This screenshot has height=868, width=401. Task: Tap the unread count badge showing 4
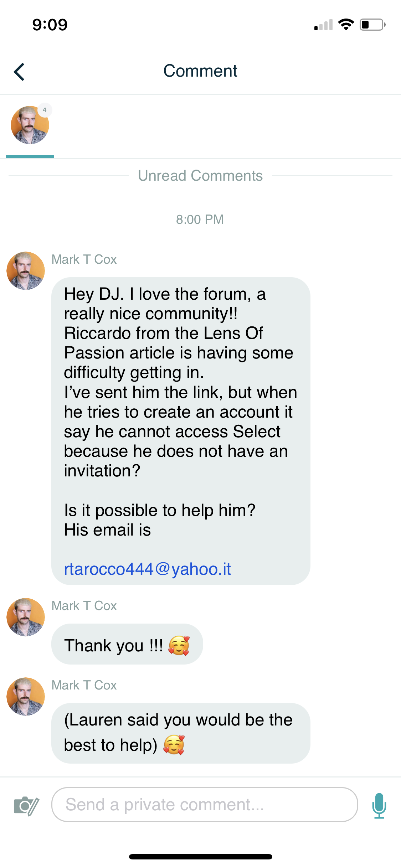(45, 110)
